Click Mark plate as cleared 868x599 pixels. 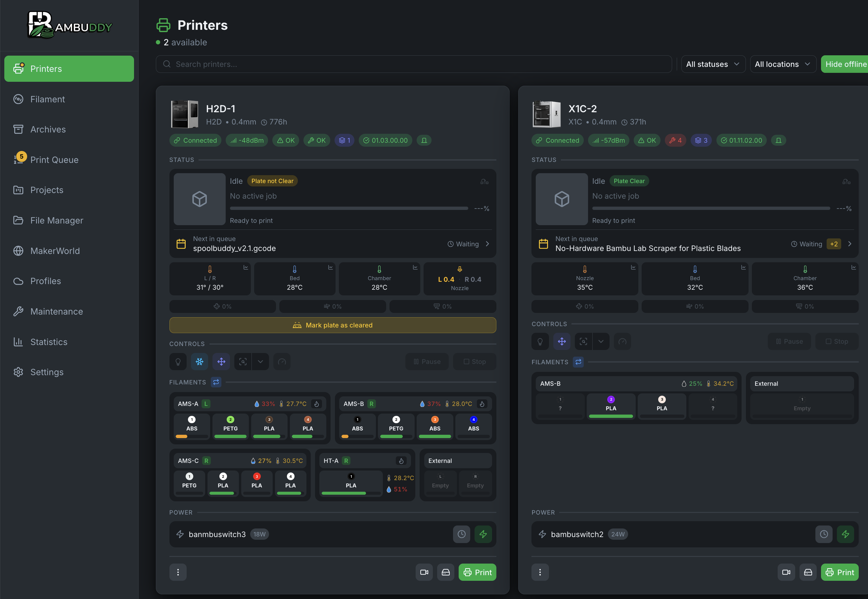coord(333,325)
